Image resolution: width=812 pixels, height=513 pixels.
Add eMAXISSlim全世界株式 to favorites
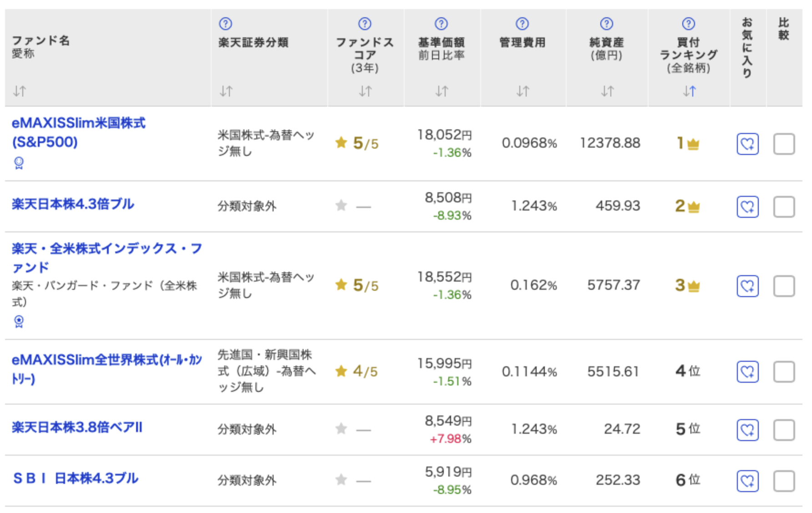[747, 371]
